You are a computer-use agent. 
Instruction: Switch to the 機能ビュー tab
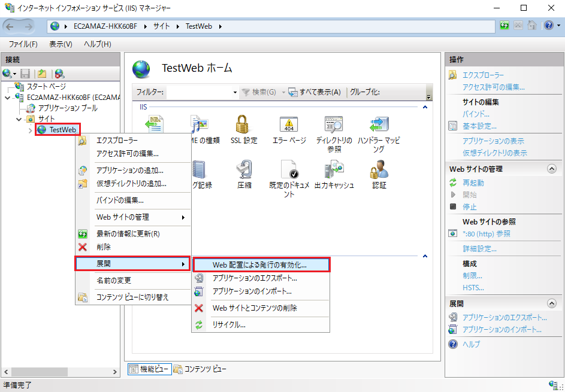pyautogui.click(x=150, y=369)
